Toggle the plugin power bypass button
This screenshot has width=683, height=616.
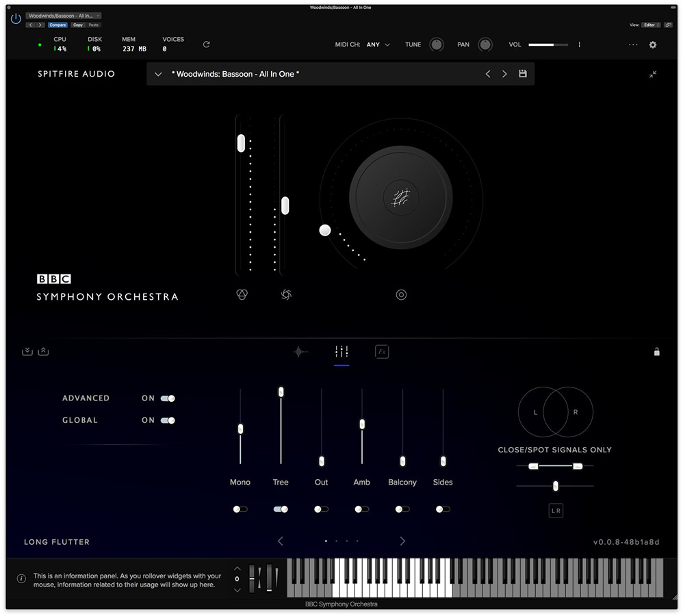[16, 18]
